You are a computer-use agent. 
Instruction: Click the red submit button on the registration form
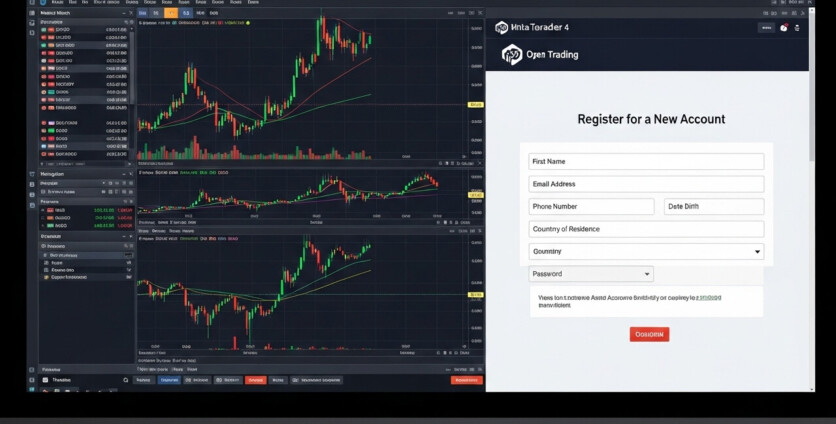[649, 334]
